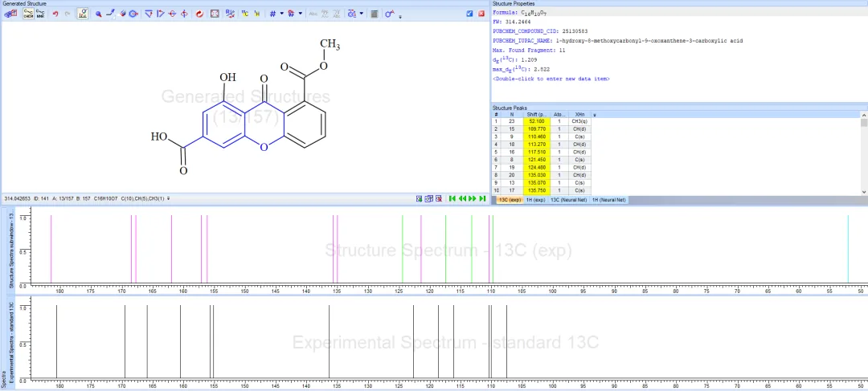Click the male-symbol A icon in toolbar
The width and height of the screenshot is (868, 391).
[x=391, y=14]
